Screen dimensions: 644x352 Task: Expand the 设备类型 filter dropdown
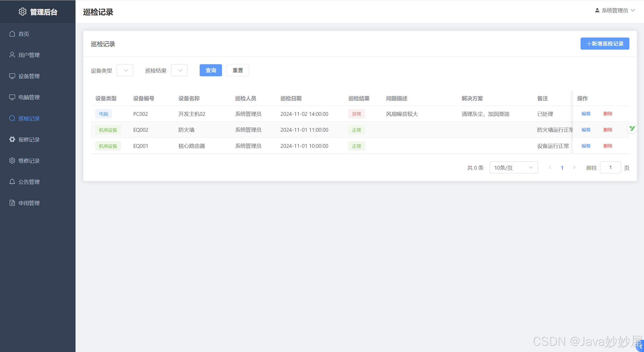[x=125, y=70]
